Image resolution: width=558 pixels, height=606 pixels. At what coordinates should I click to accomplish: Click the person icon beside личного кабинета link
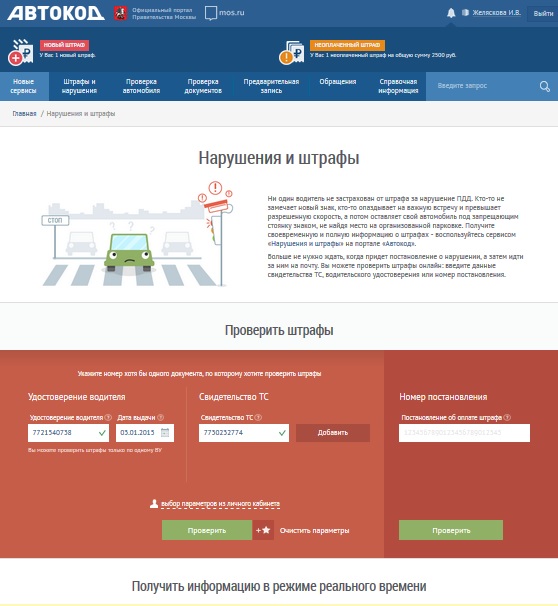click(x=154, y=504)
